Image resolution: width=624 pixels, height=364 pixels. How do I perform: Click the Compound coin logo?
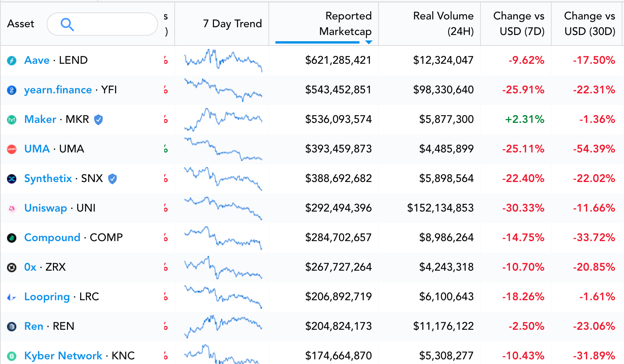tap(12, 238)
